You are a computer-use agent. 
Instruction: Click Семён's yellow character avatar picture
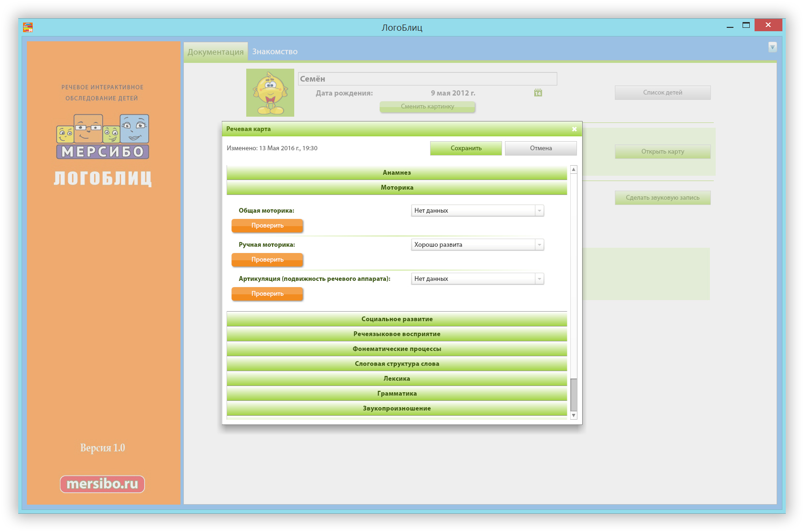(270, 93)
